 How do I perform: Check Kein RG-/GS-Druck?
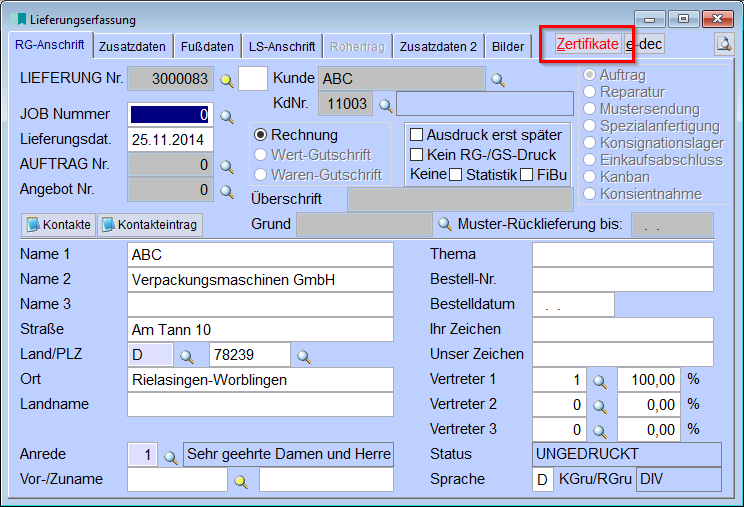coord(416,155)
